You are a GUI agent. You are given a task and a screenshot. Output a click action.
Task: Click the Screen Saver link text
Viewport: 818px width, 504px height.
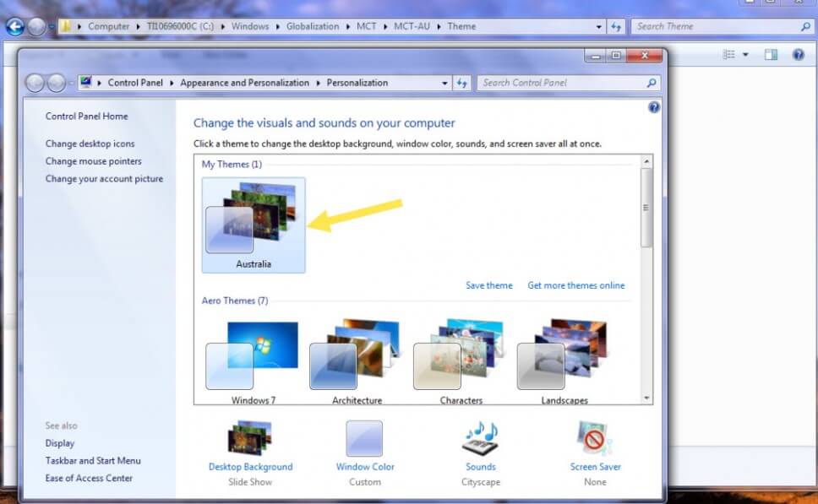(x=595, y=467)
